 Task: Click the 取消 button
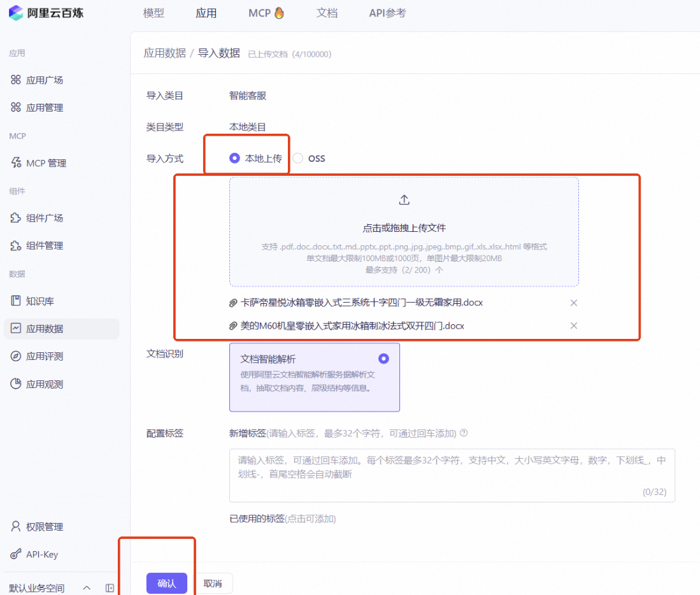(213, 583)
